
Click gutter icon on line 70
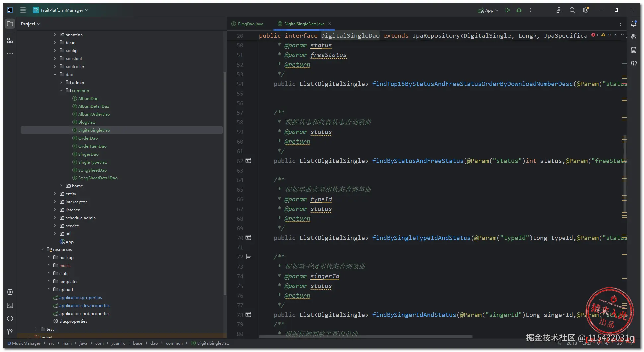248,238
